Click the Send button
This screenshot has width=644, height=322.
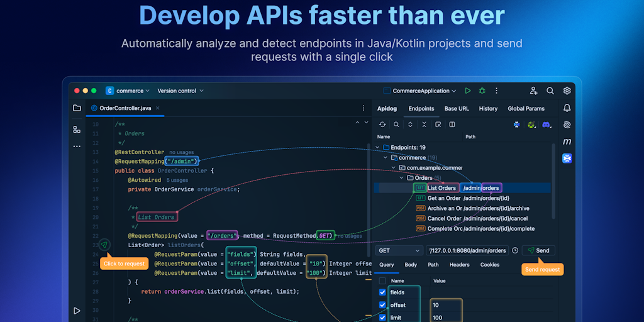(x=538, y=250)
